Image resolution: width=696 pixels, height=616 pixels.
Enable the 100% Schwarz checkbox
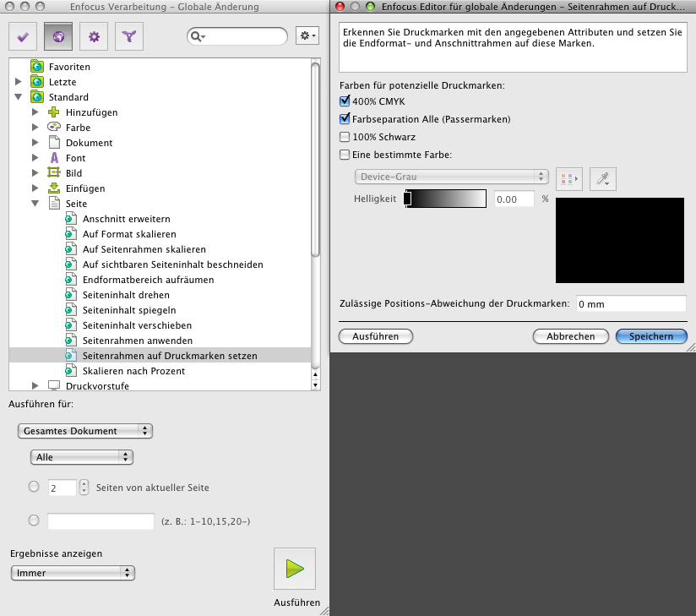pos(345,137)
